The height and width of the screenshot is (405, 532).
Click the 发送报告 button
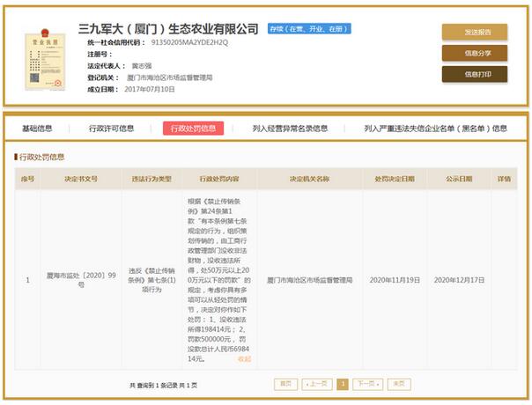click(x=473, y=33)
